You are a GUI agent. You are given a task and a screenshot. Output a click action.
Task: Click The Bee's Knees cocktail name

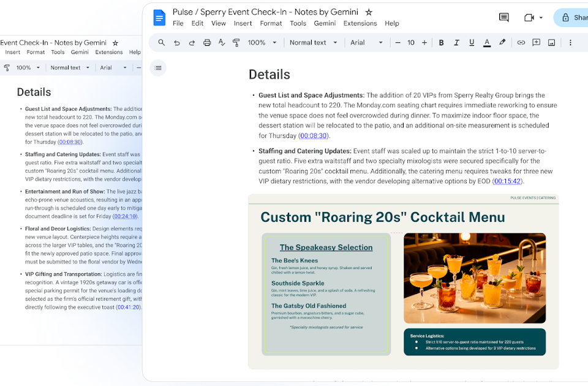pos(295,260)
